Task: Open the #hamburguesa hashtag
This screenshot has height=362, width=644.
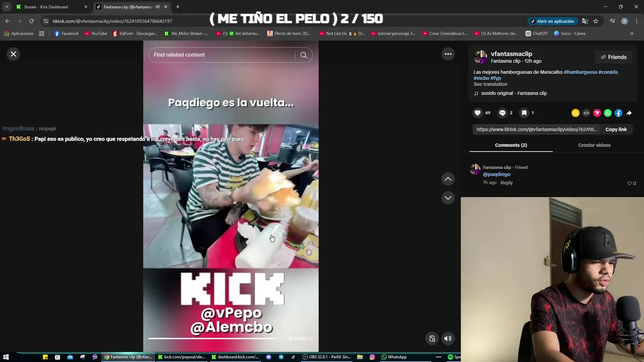Action: pyautogui.click(x=580, y=72)
